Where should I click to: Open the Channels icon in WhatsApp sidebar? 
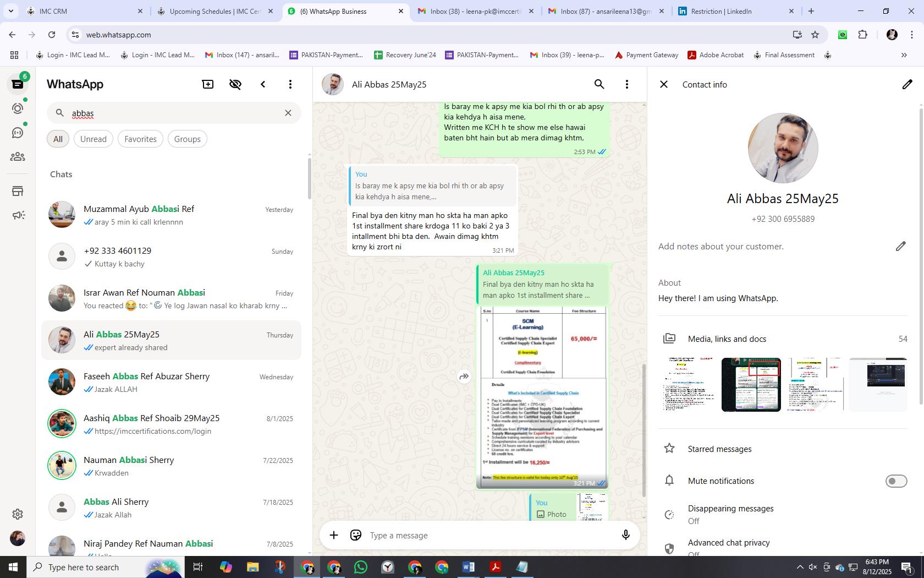[x=18, y=133]
